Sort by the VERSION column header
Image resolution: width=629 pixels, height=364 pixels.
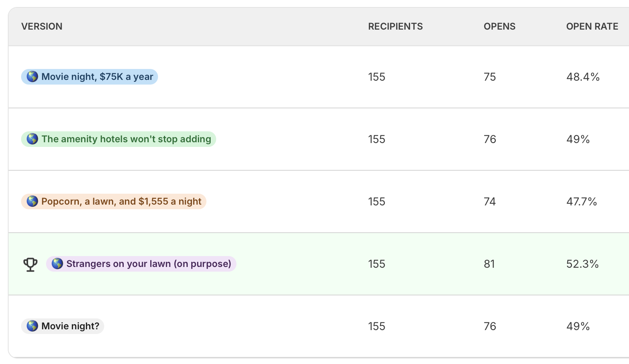(42, 27)
